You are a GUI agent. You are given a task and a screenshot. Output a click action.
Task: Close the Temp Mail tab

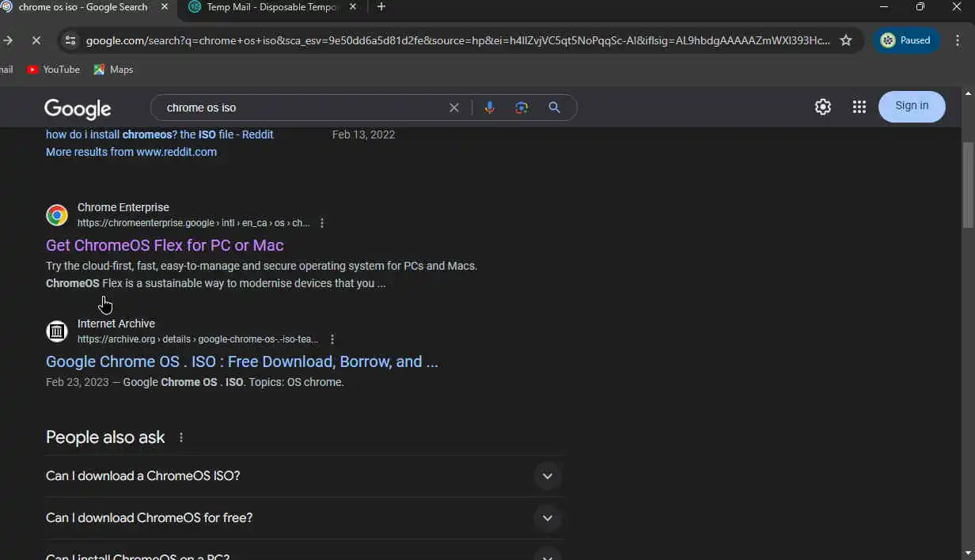click(352, 7)
